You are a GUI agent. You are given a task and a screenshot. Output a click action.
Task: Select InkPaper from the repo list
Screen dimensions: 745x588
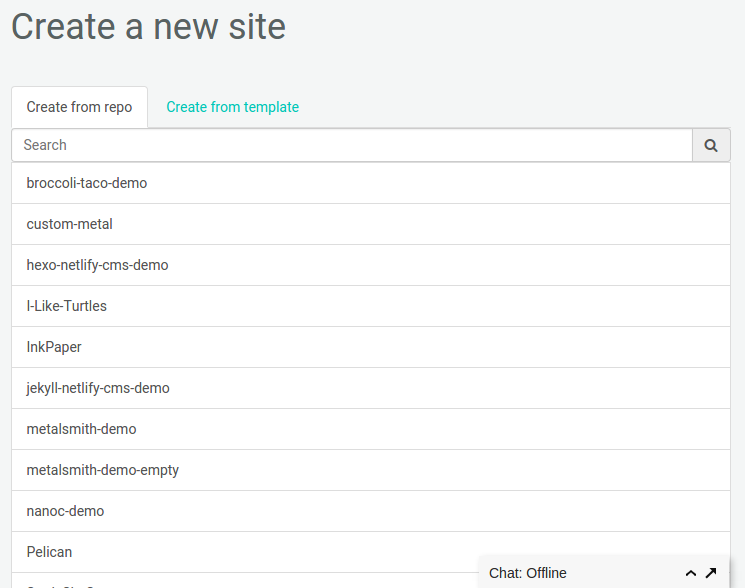[54, 347]
